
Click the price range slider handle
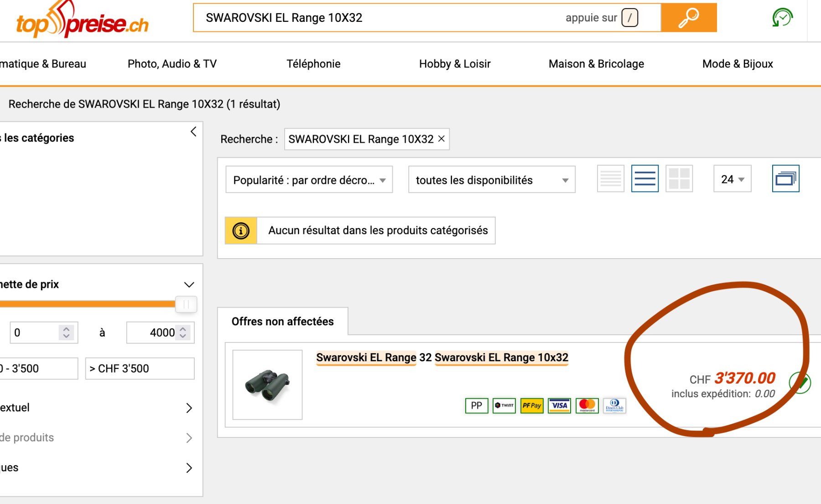(186, 304)
